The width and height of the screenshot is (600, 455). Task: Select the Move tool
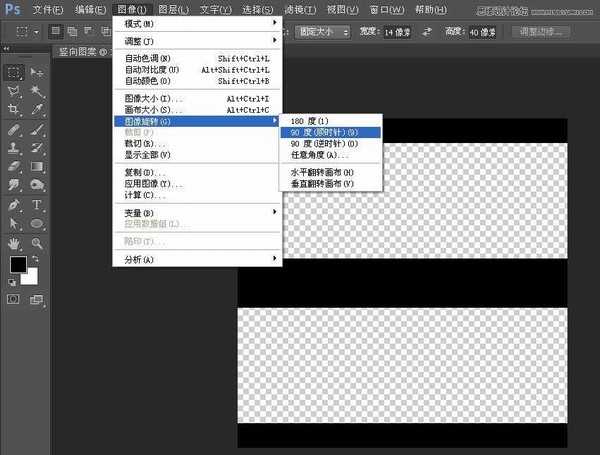click(x=37, y=72)
